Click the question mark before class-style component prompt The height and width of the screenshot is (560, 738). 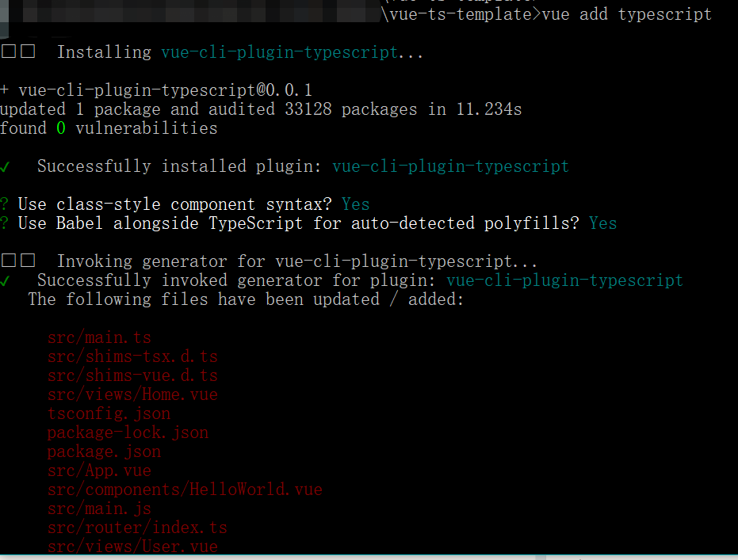[4, 204]
